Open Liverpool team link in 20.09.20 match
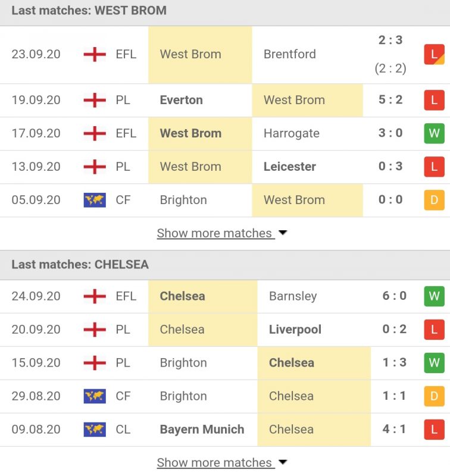The width and height of the screenshot is (450, 476). (295, 330)
